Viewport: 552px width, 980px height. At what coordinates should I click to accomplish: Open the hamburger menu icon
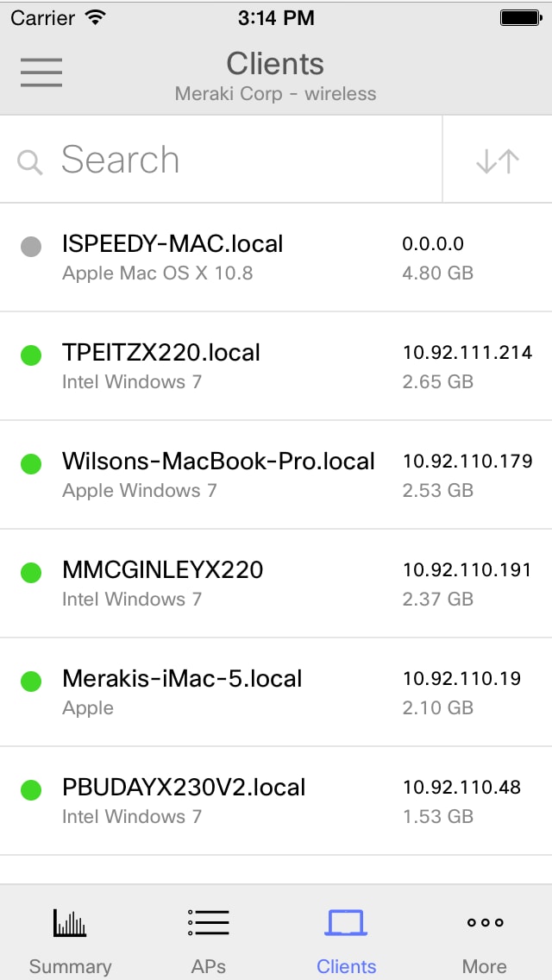[41, 72]
